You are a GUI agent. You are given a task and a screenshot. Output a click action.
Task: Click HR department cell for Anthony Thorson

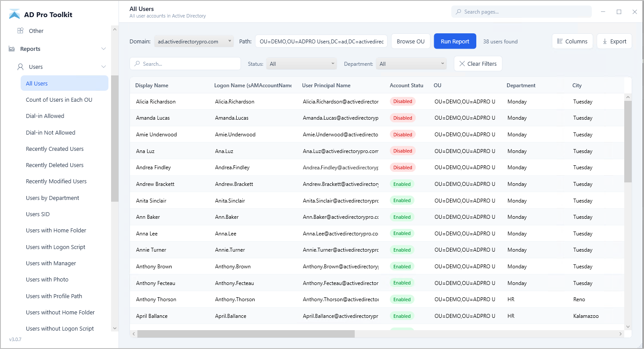click(511, 299)
